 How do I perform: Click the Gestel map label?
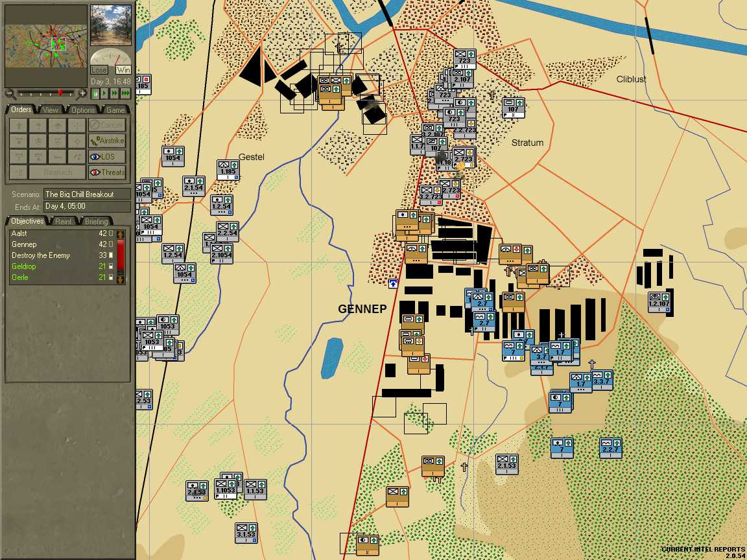point(251,157)
